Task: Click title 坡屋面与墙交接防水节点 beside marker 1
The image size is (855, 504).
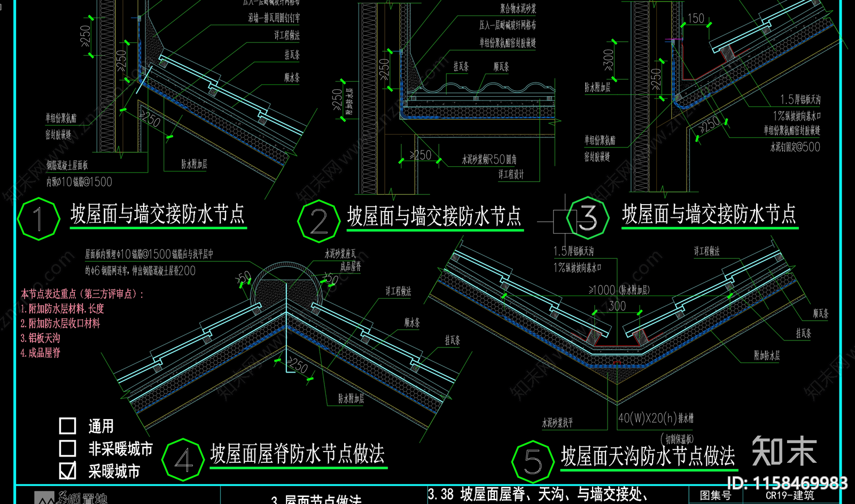Action: [158, 215]
